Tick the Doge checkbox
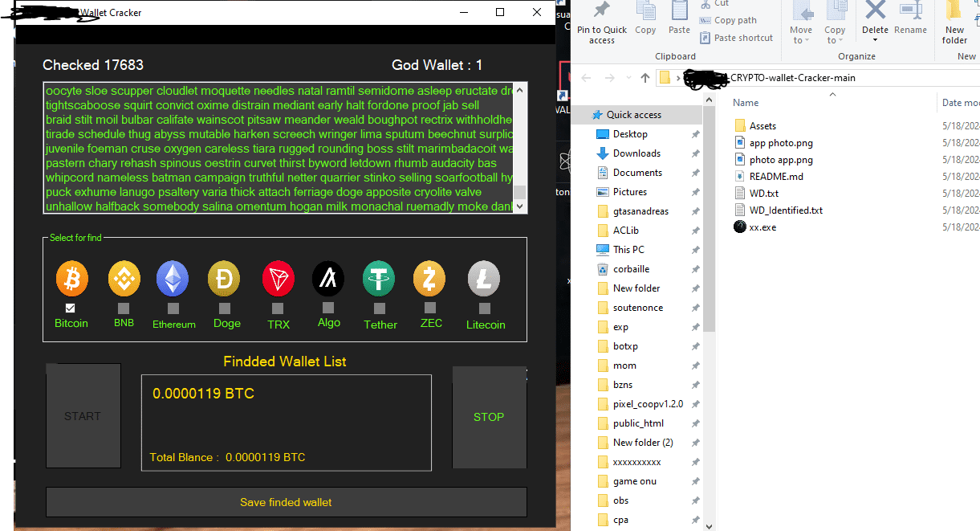 point(225,308)
